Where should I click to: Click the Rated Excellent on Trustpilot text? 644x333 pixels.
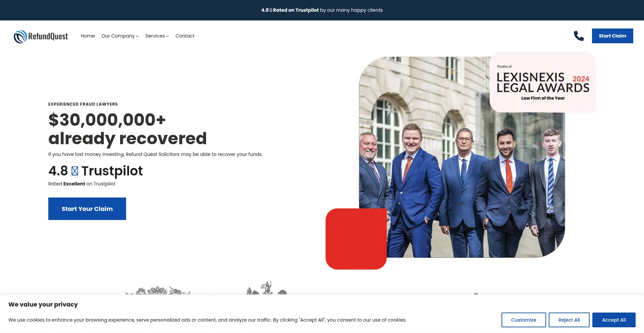pos(82,184)
